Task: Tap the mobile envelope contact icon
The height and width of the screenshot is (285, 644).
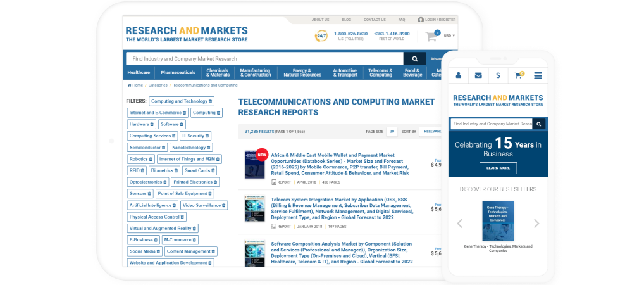Action: [478, 75]
